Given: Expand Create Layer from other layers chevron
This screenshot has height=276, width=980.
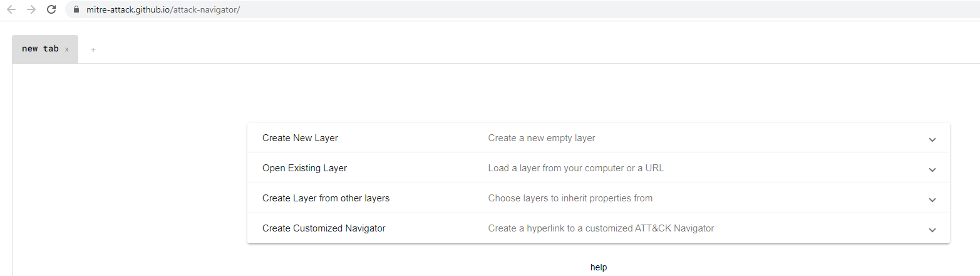Looking at the screenshot, I should 932,199.
